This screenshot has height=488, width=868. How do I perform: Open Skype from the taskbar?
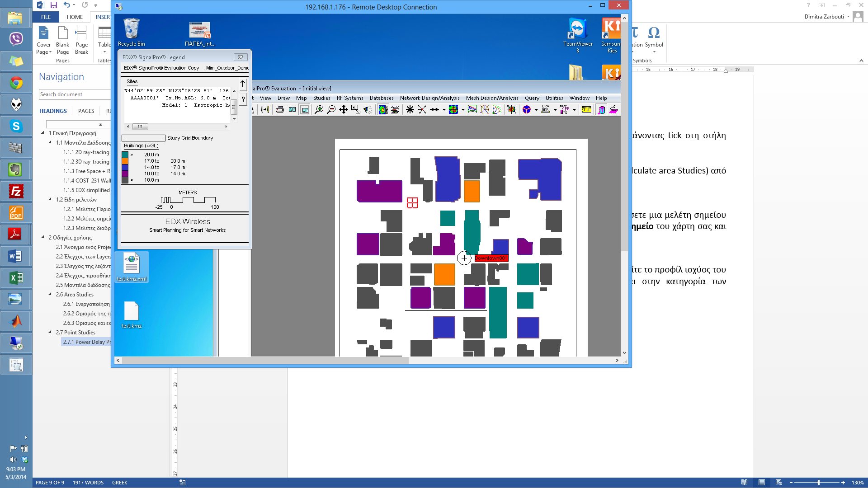click(16, 126)
